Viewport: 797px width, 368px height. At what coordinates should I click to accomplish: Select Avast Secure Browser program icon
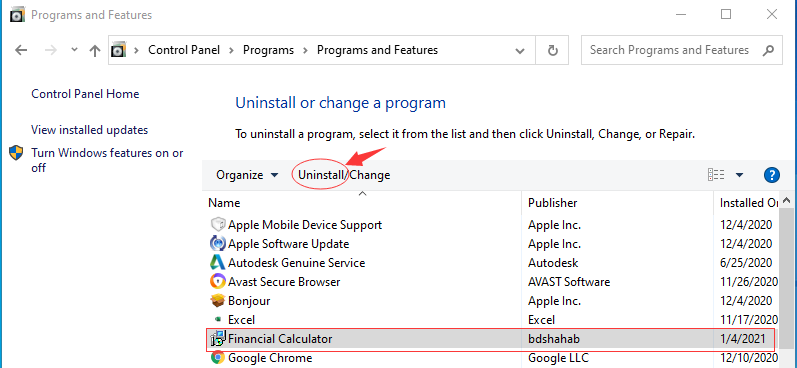[x=217, y=281]
